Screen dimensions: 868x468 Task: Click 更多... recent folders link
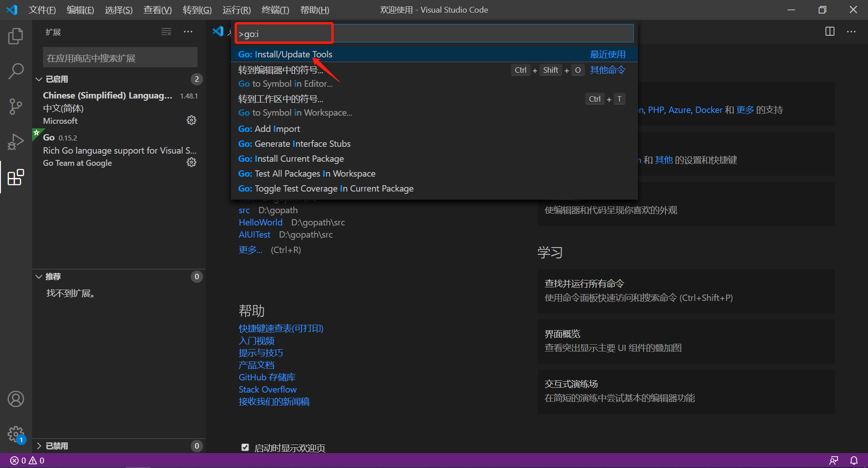250,250
